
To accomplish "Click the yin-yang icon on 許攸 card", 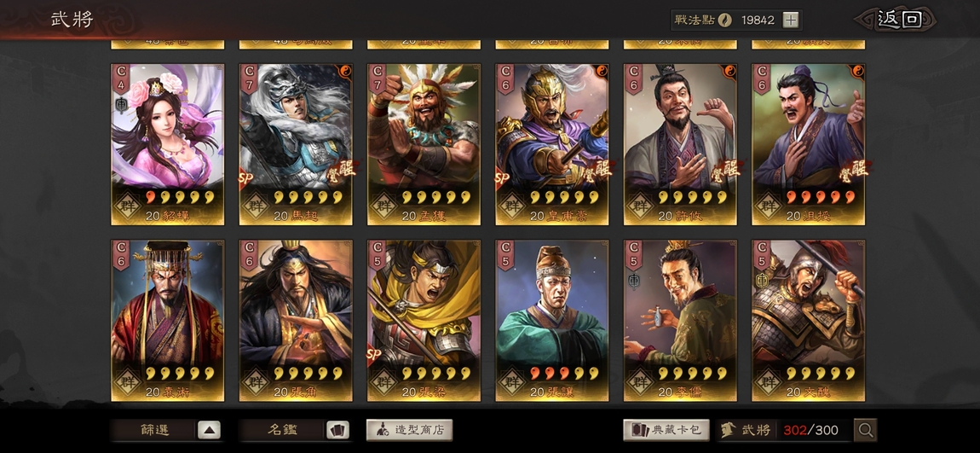I will (729, 72).
